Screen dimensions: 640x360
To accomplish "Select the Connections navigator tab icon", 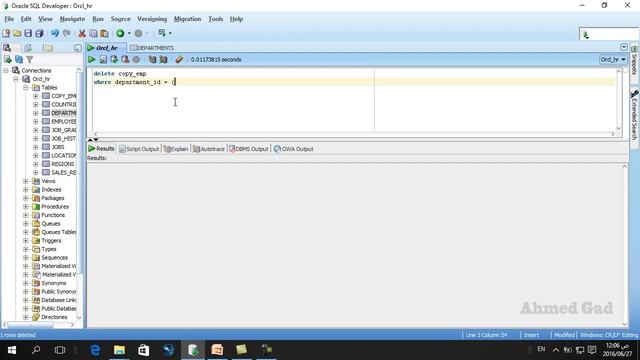I will tap(7, 48).
